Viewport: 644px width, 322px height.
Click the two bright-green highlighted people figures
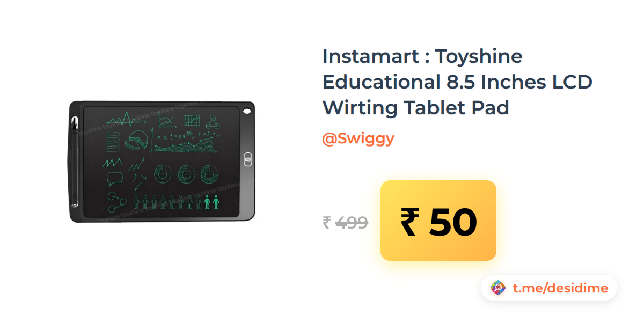point(212,202)
